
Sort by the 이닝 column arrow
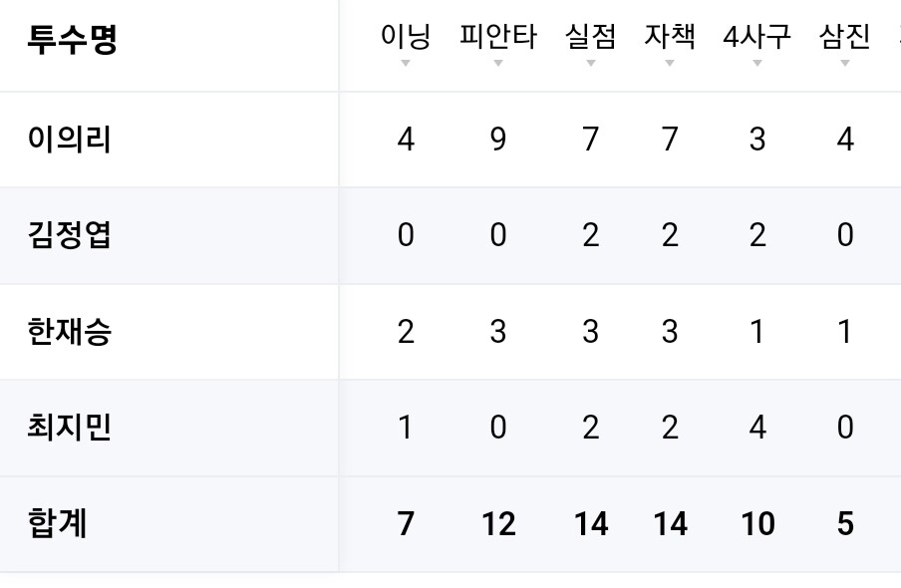[x=406, y=63]
